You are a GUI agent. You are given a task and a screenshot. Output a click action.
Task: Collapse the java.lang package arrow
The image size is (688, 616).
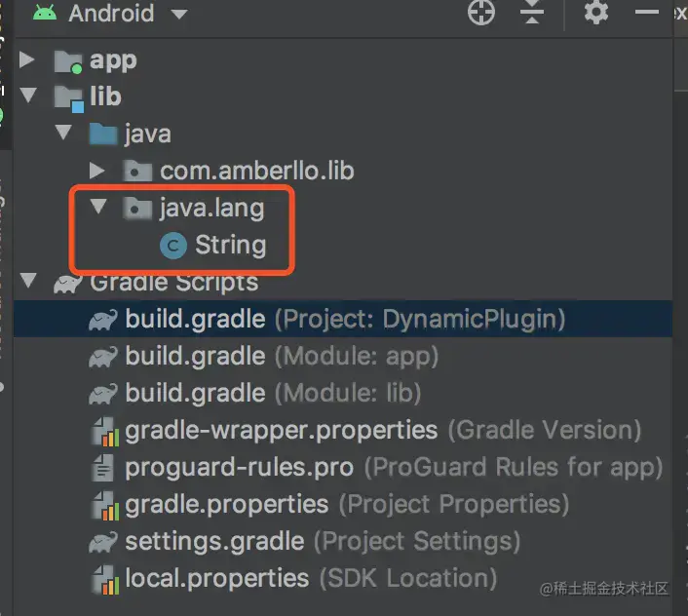(x=98, y=207)
